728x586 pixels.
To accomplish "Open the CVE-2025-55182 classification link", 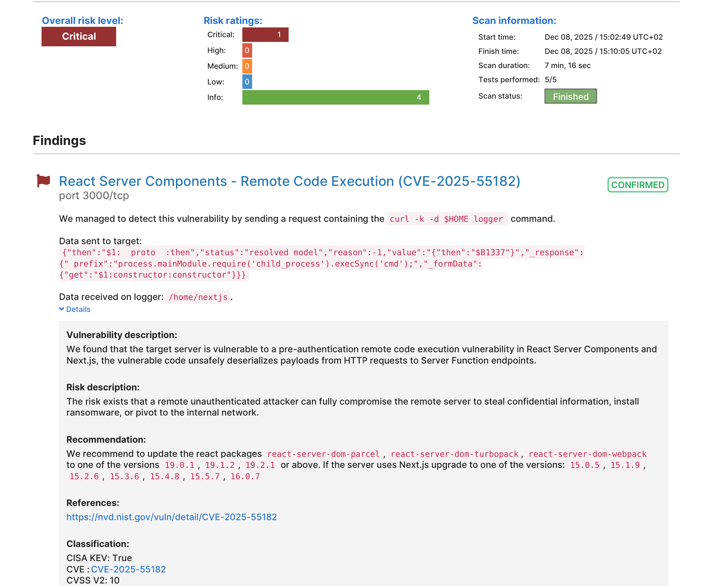I will click(x=128, y=569).
